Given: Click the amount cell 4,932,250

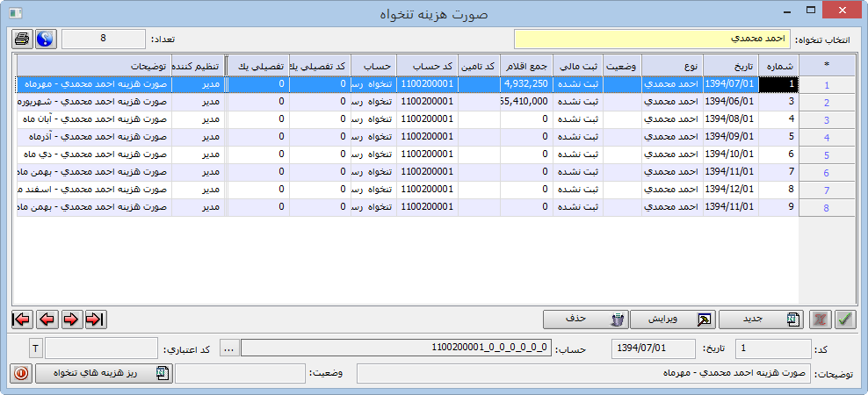Looking at the screenshot, I should 526,84.
